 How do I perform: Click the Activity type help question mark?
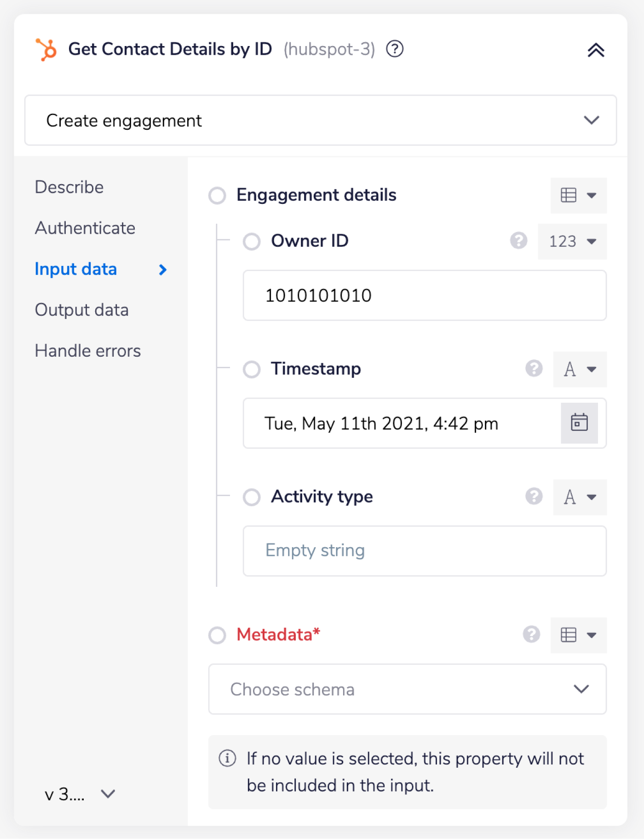point(534,497)
